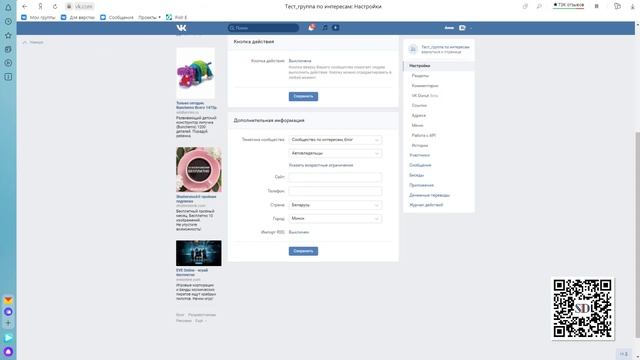The image size is (640, 360).
Task: Open the tabs overview icon at top right
Action: pos(617,7)
